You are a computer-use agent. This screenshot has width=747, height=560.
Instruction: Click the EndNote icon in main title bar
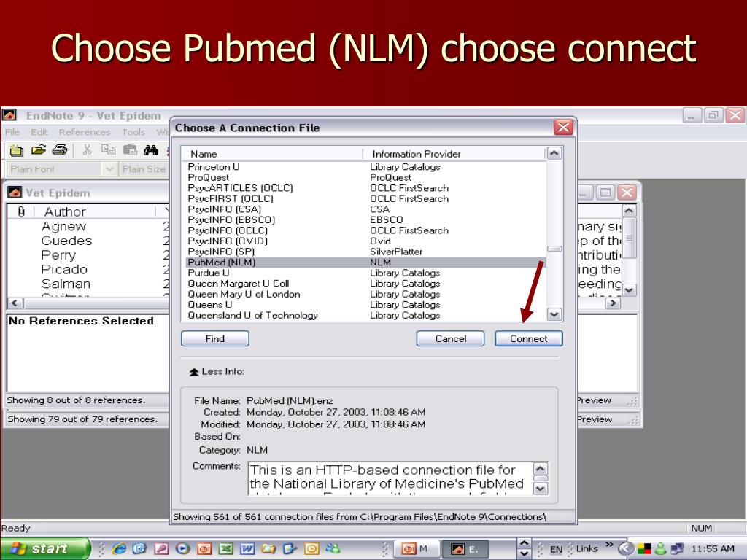point(9,115)
